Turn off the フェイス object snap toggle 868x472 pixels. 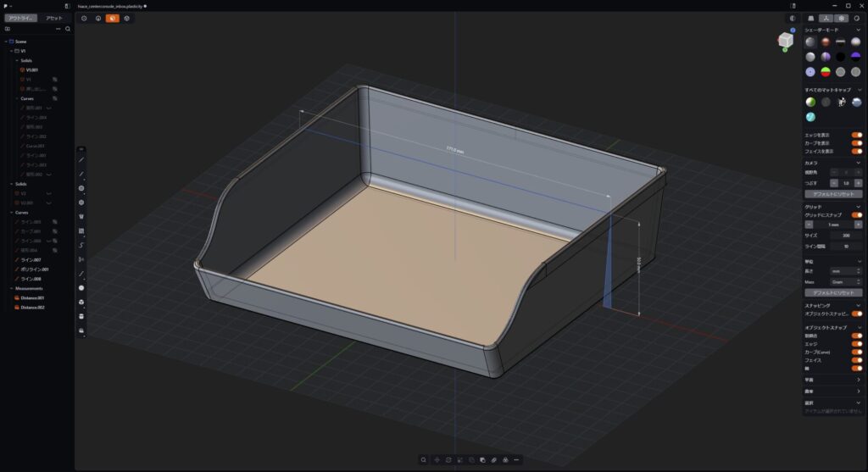(x=856, y=360)
